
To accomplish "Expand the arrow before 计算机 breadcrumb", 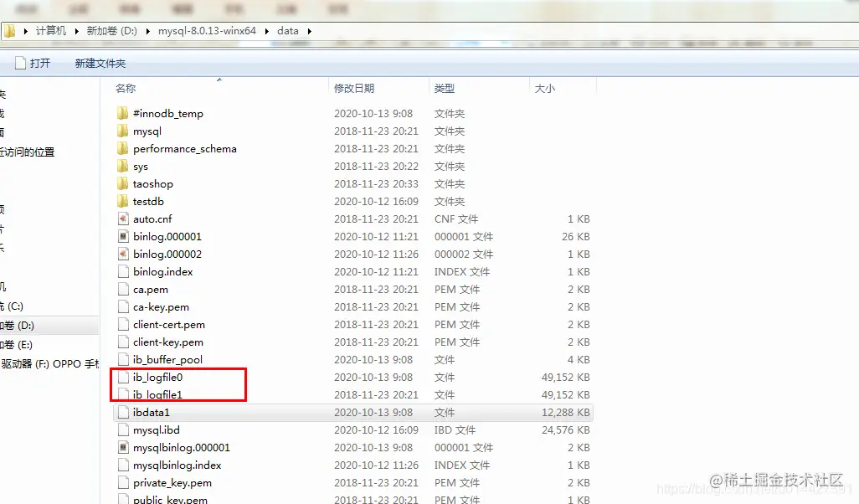I will tap(26, 31).
